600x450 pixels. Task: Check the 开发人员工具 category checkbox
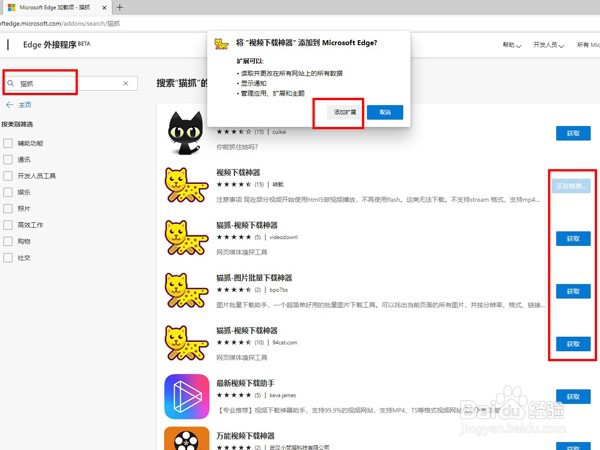(x=8, y=176)
